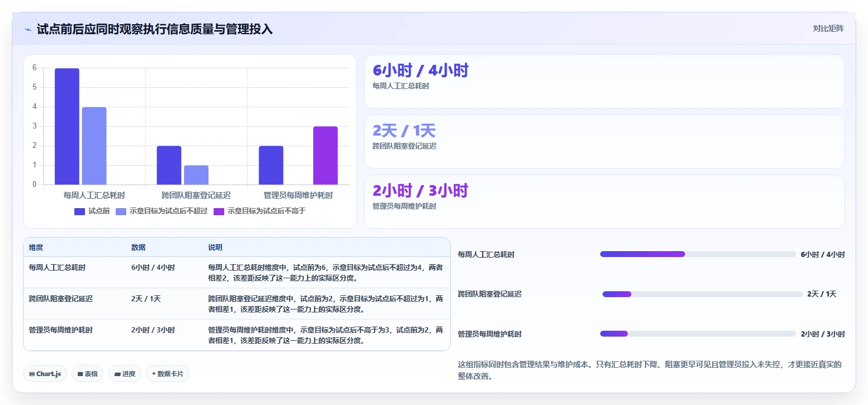Click the 试点前 bar for 跨团队阻塞登记延迟

click(x=169, y=165)
